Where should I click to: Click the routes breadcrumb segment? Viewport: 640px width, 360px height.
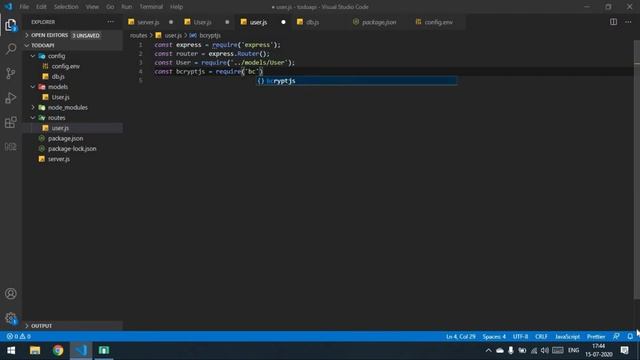138,36
